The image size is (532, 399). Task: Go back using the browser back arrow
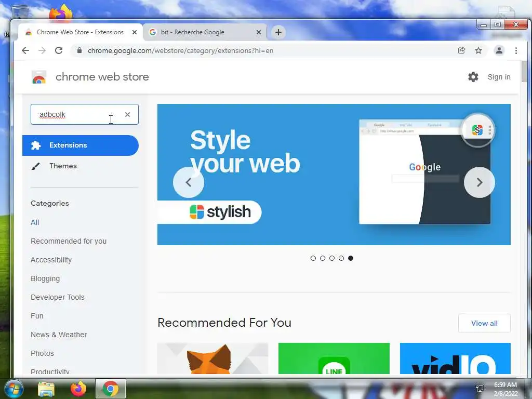[x=25, y=50]
